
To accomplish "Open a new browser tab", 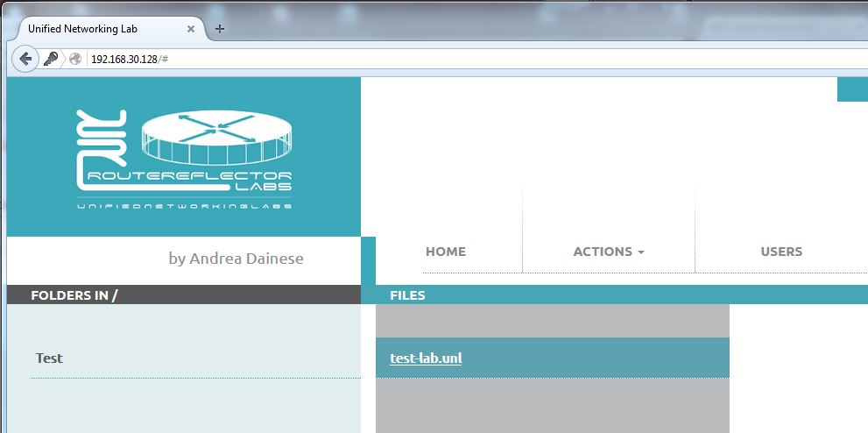I will coord(220,29).
